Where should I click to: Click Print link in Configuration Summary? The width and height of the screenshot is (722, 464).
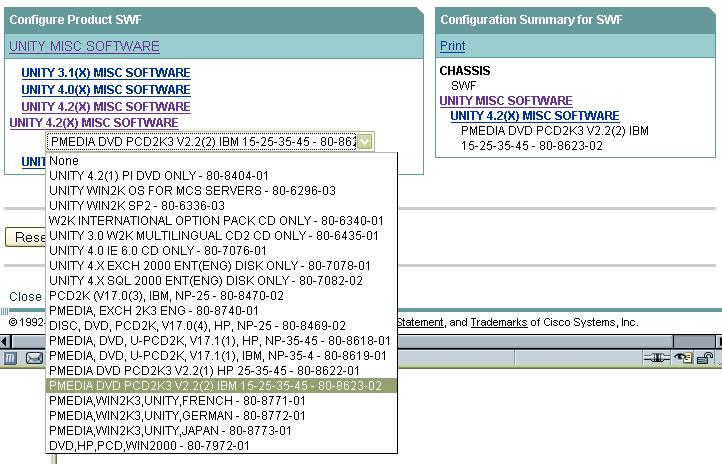453,46
